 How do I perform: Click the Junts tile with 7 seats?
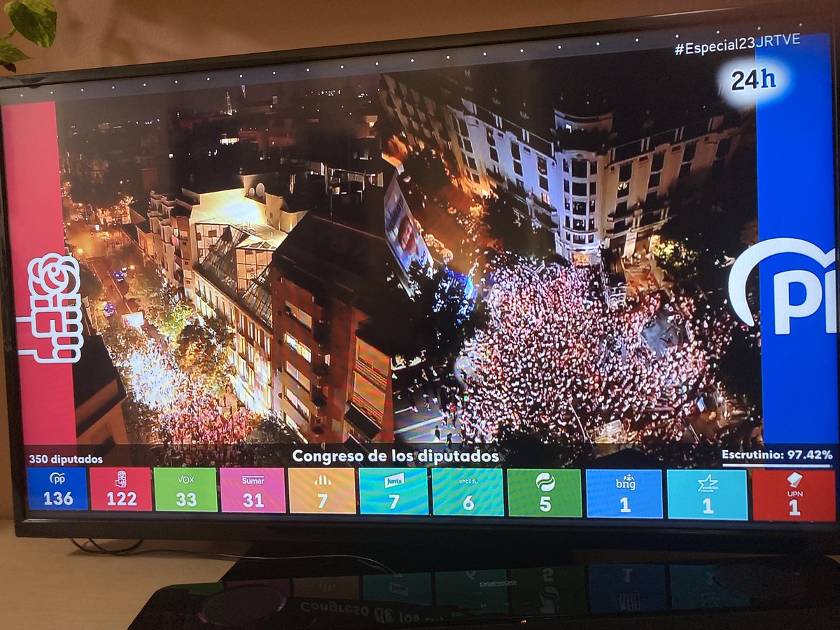point(393,491)
